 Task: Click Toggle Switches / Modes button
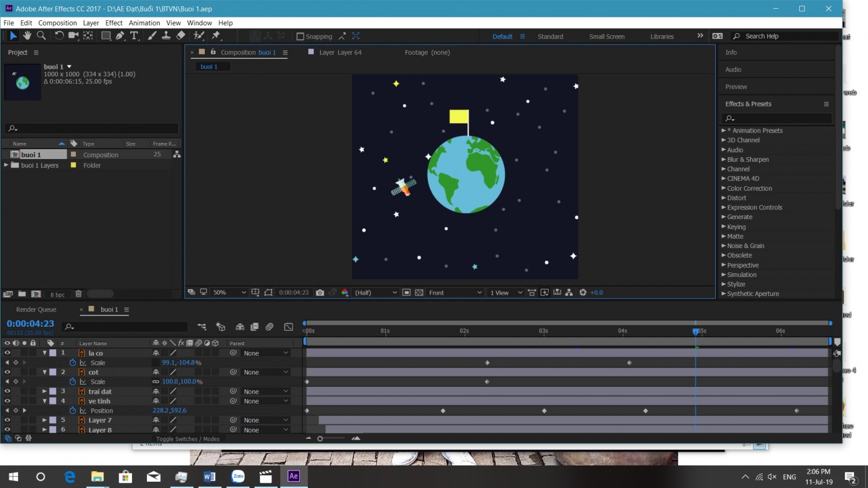coord(187,439)
